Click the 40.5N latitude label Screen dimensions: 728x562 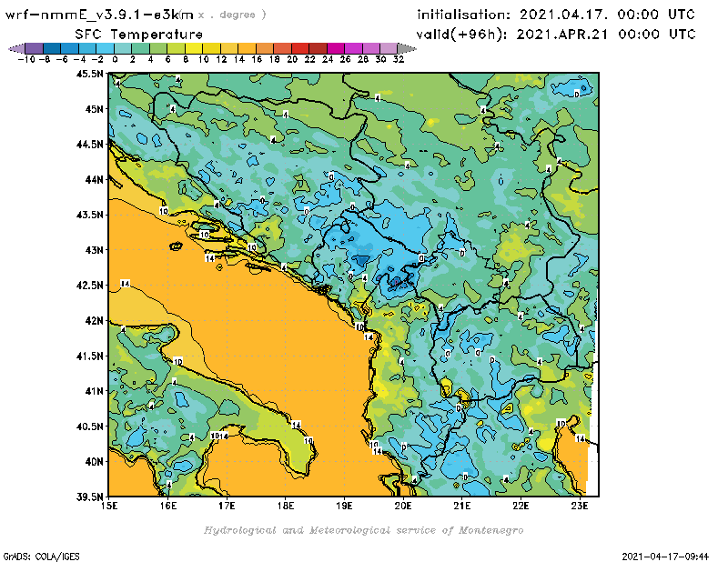pos(89,427)
